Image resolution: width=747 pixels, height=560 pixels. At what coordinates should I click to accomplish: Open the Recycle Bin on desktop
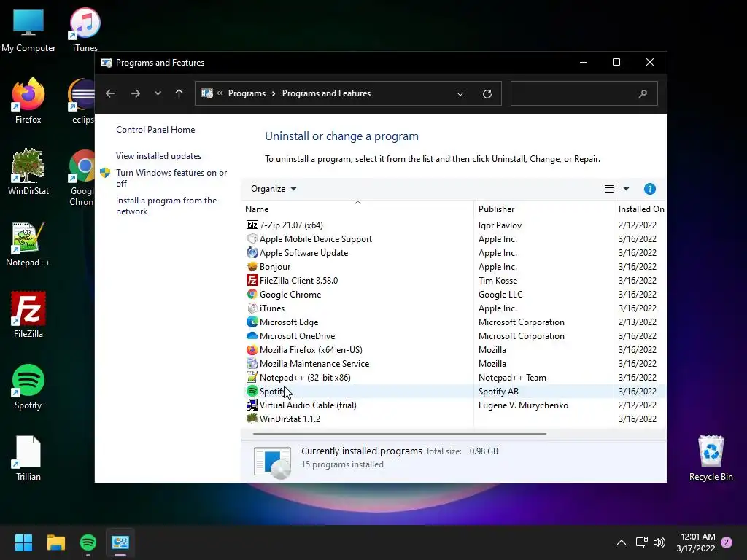click(x=711, y=458)
